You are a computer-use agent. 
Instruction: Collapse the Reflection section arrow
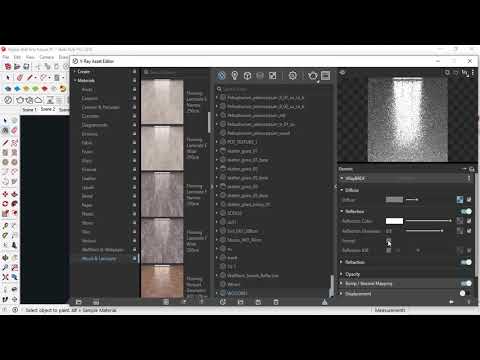tap(342, 211)
